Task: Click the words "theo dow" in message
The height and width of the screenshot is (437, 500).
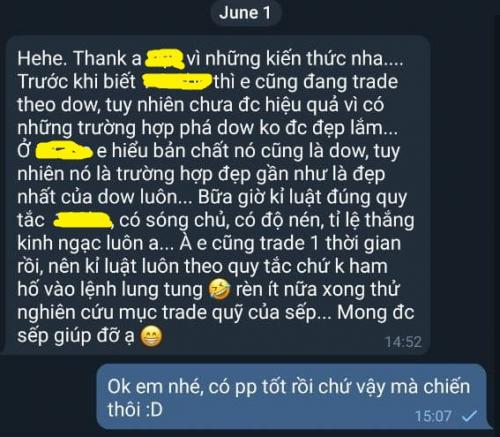Action: [57, 105]
